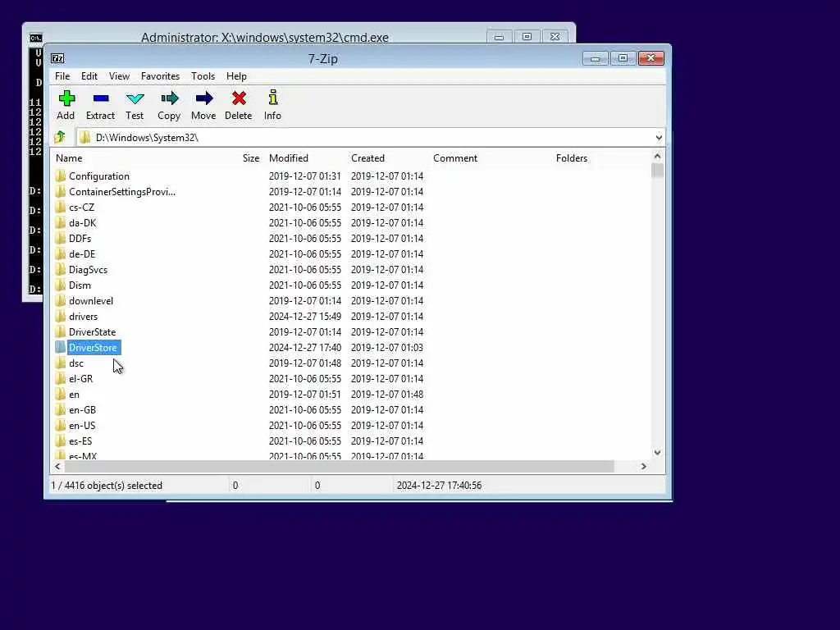Select the DDFs folder icon
The height and width of the screenshot is (630, 840).
pos(61,238)
